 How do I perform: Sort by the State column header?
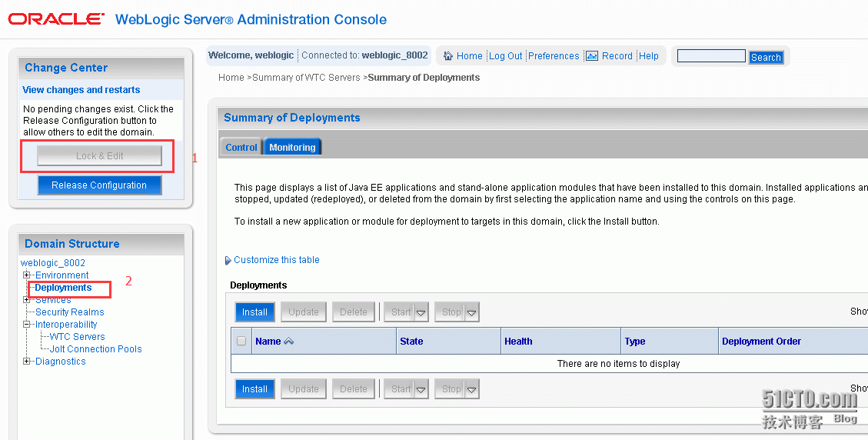click(411, 342)
